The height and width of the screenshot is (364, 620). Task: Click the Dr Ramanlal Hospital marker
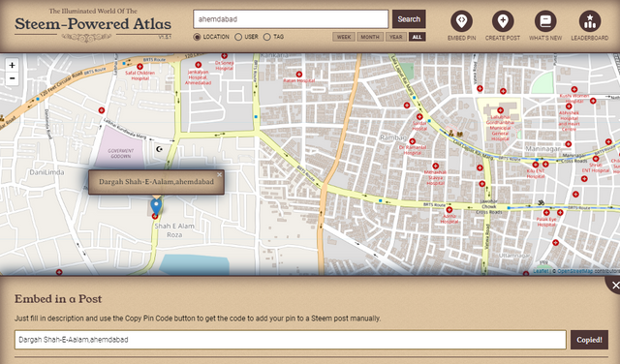point(413,141)
